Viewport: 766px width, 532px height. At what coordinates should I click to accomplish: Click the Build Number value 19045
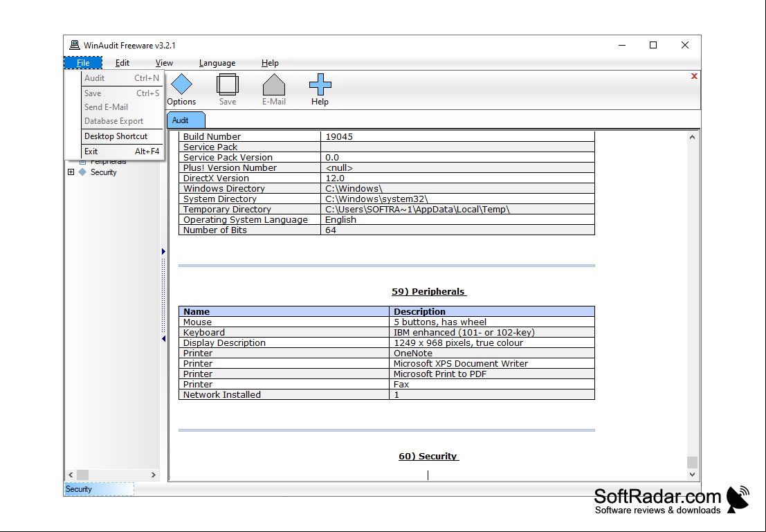pos(339,137)
